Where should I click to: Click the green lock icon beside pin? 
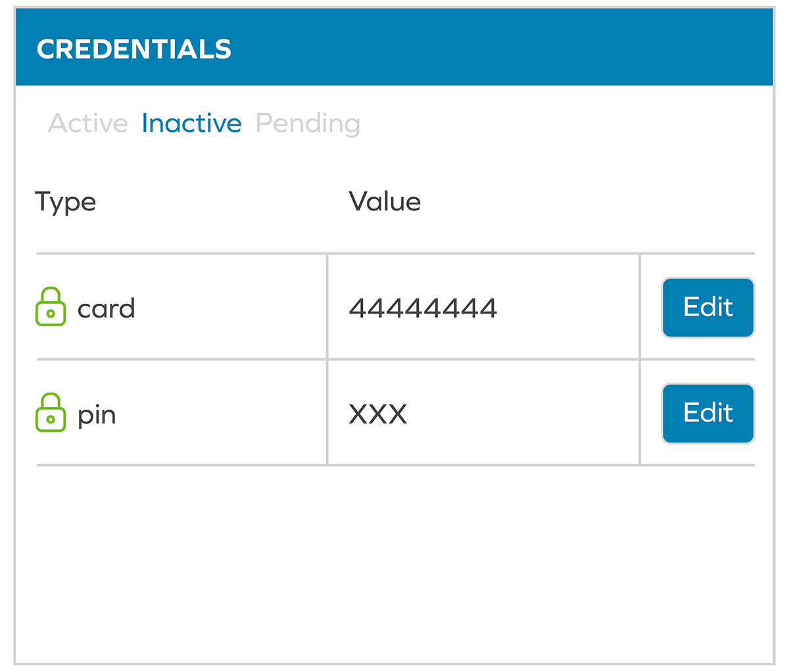coord(51,413)
